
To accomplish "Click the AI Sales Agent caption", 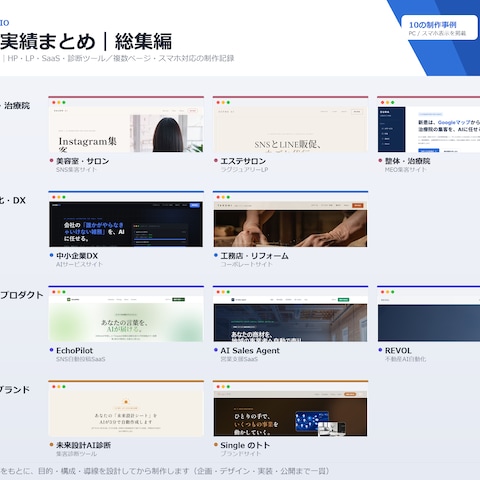I will [250, 350].
